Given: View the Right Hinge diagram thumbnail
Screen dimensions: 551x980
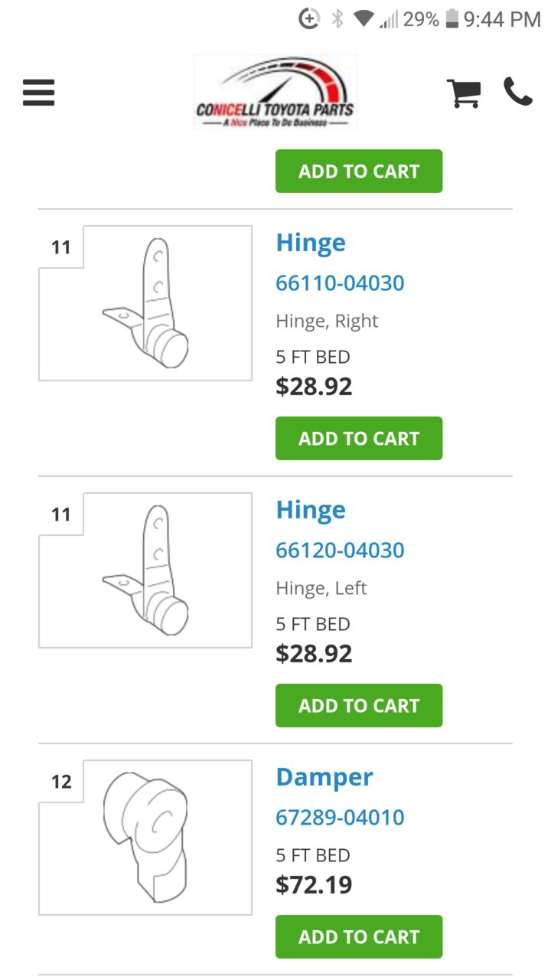Looking at the screenshot, I should click(145, 303).
